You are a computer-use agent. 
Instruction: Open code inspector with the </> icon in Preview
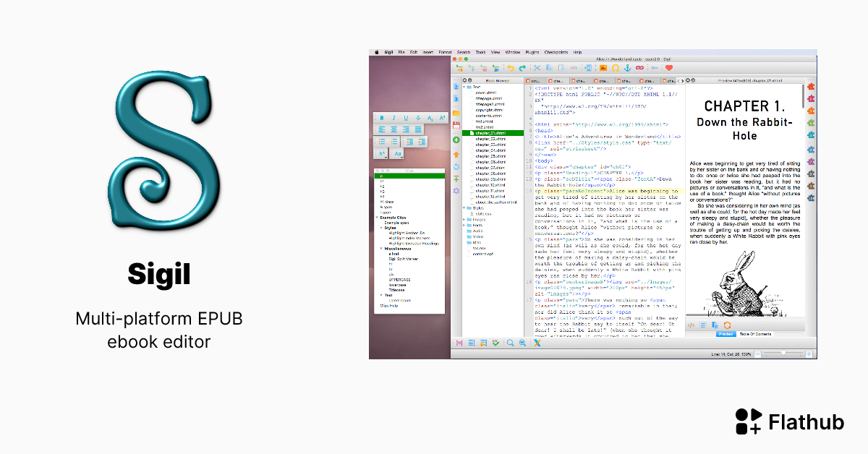click(691, 325)
